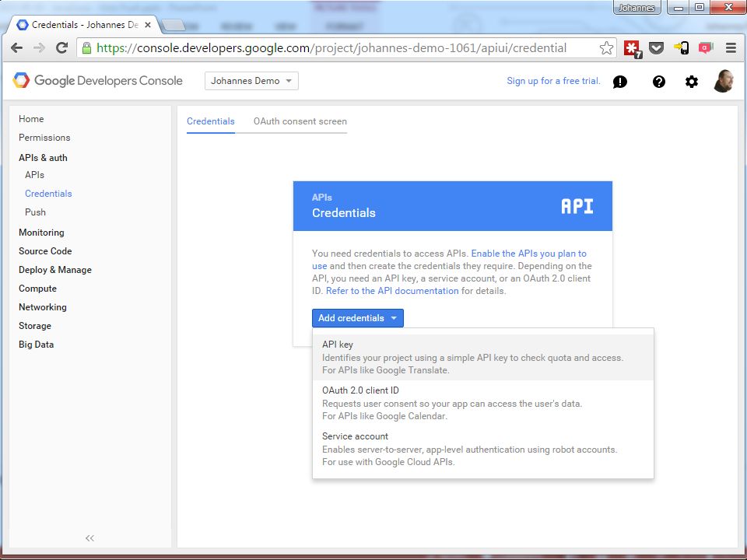The width and height of the screenshot is (747, 560).
Task: Click the API logo in card header
Action: 577,206
